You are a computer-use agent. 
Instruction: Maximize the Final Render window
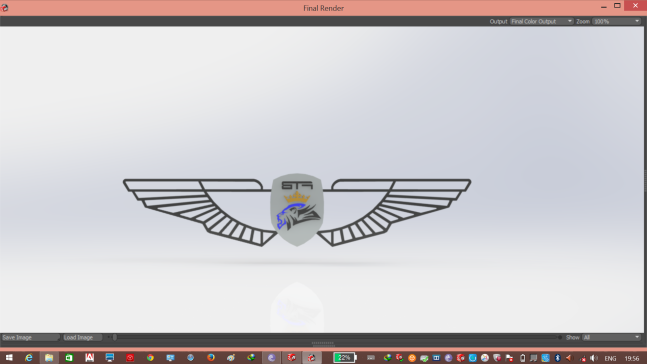(x=617, y=6)
